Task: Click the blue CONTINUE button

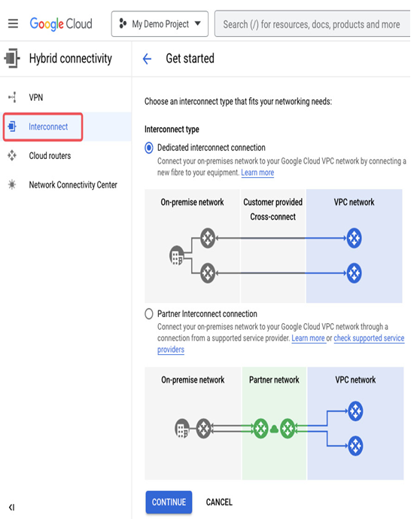Action: 169,502
